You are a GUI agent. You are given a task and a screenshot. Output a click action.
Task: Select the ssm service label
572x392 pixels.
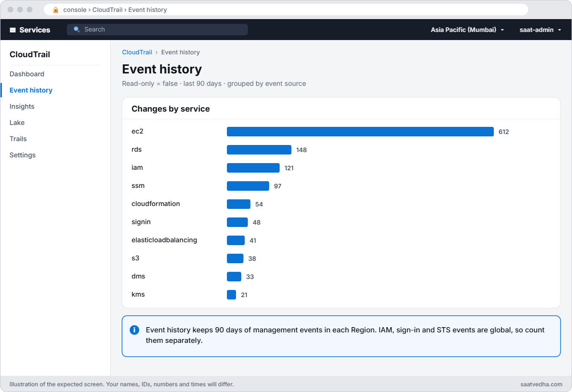[x=138, y=186]
